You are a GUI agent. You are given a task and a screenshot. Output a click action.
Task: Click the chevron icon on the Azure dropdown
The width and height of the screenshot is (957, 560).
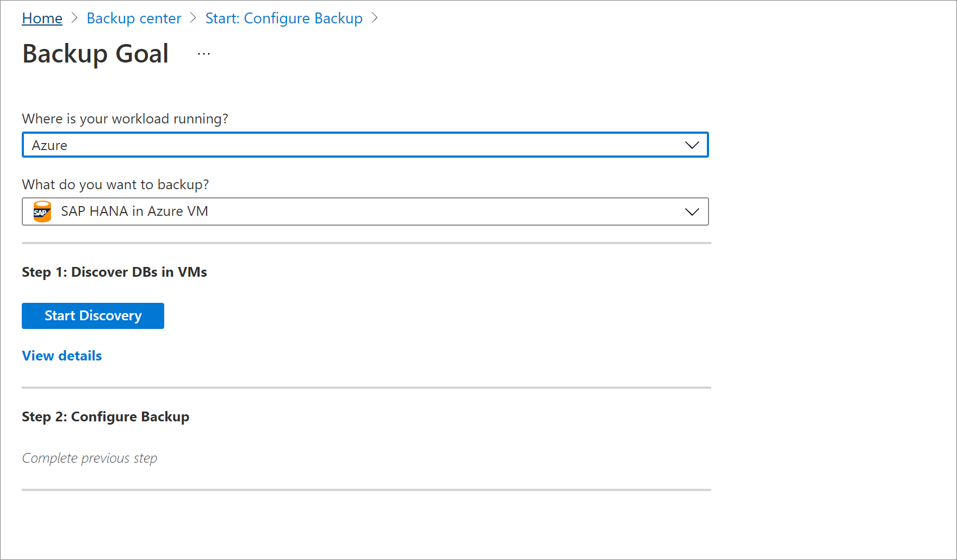(x=692, y=145)
